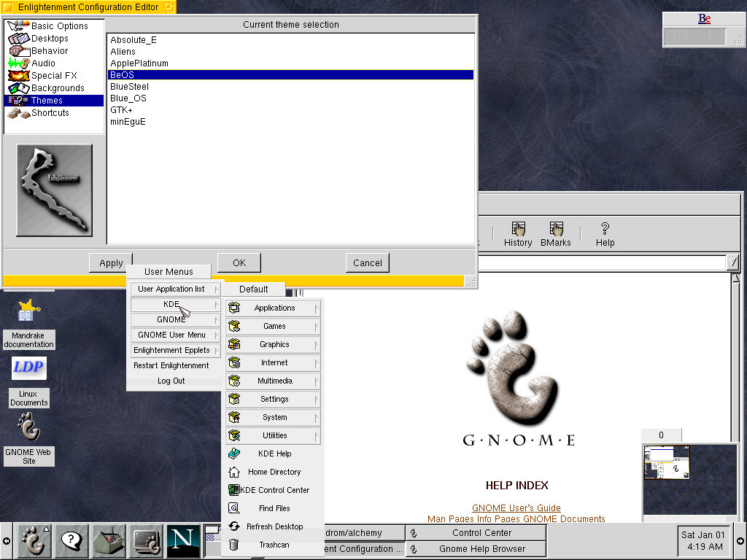Open the GNOME terminal monitor icon
Image resolution: width=747 pixels, height=560 pixels.
tap(146, 541)
